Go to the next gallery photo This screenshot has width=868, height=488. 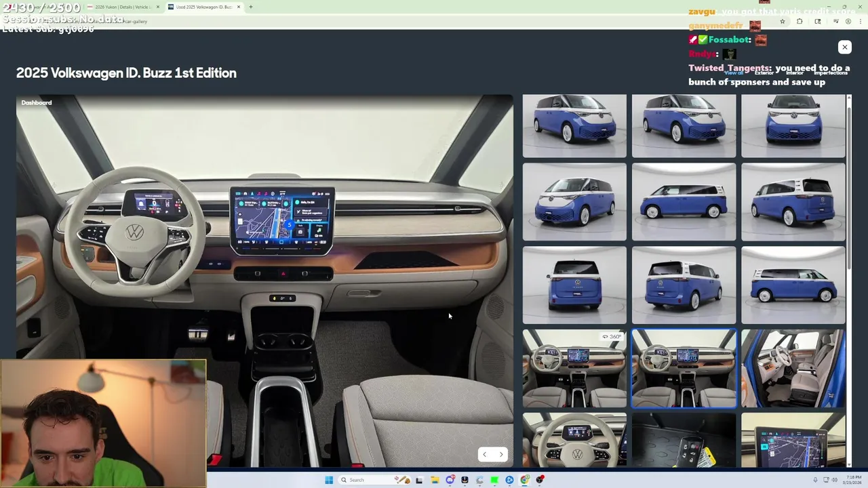tap(501, 455)
